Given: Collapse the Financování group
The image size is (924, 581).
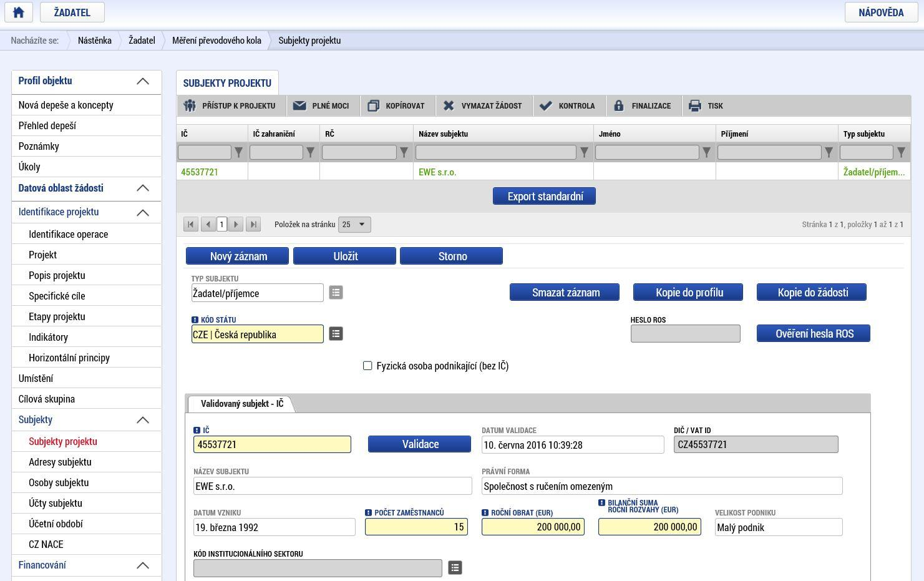Looking at the screenshot, I should coord(143,565).
